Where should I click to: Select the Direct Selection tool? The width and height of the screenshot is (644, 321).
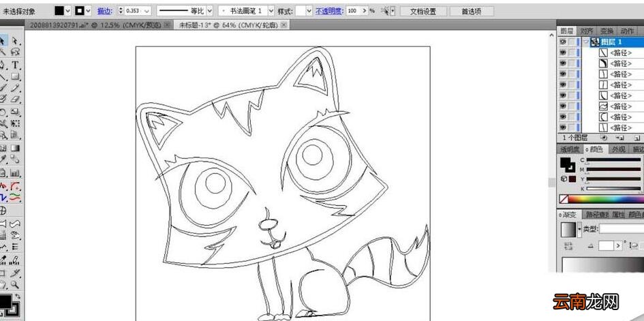point(15,41)
